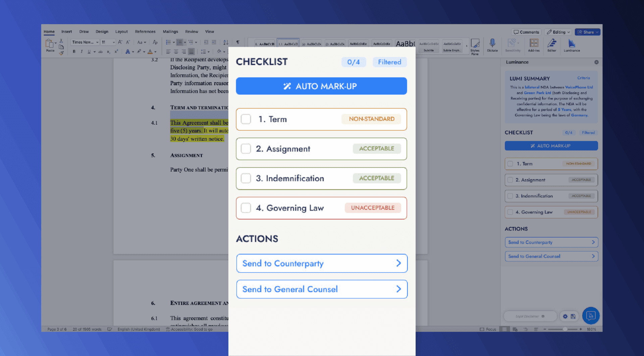Switch to the References ribbon tab
This screenshot has height=356, width=644.
coord(145,32)
